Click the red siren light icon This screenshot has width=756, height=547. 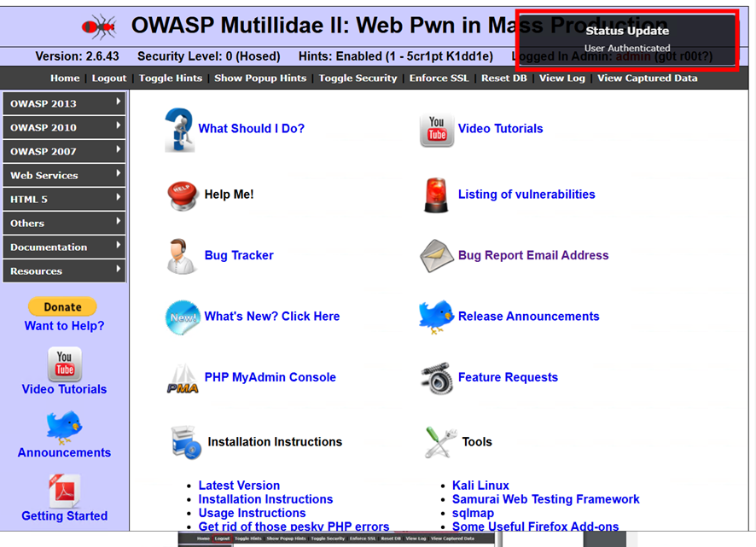tap(436, 195)
